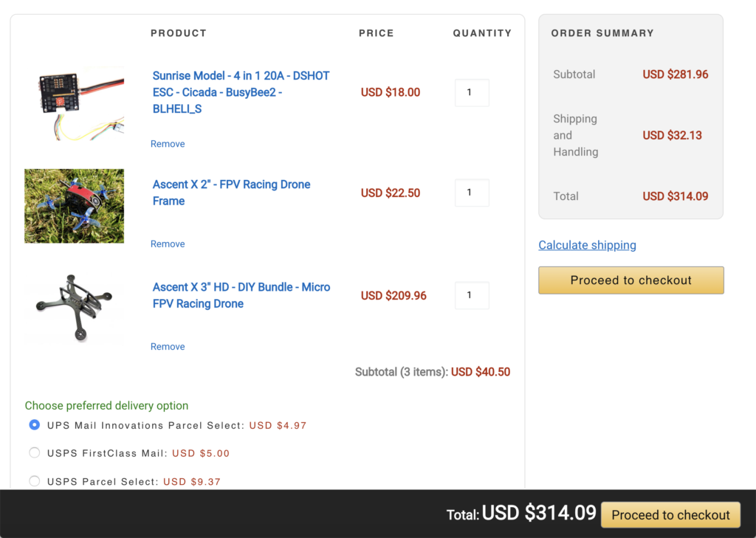The image size is (756, 538).
Task: Click the USD $314.09 total in bottom bar
Action: (539, 513)
